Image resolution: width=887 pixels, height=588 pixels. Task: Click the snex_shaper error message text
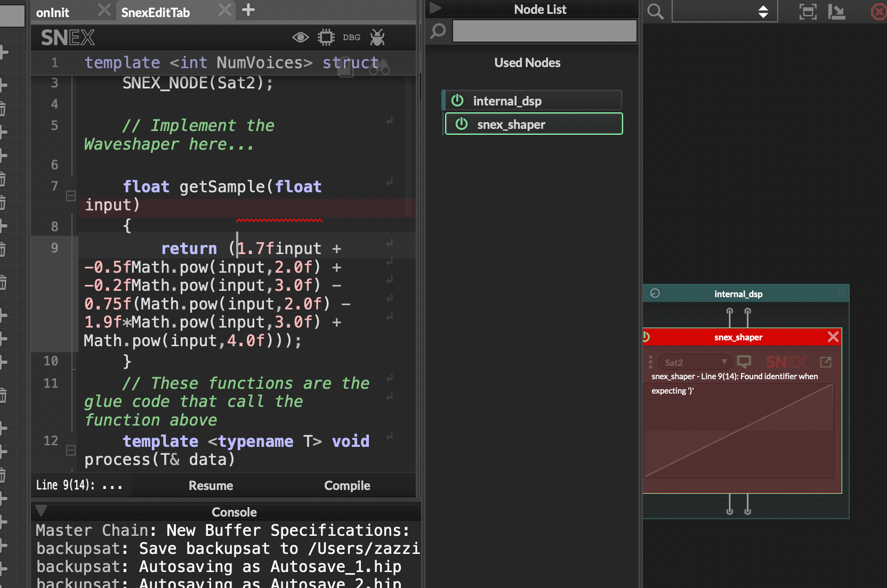tap(735, 383)
